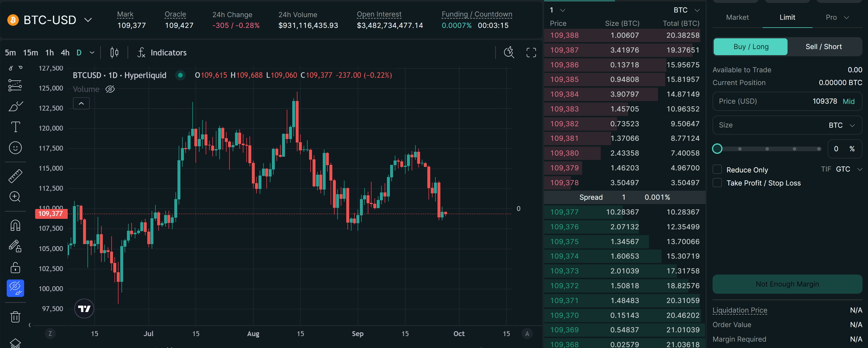
Task: Click the Mid price link
Action: pyautogui.click(x=848, y=101)
